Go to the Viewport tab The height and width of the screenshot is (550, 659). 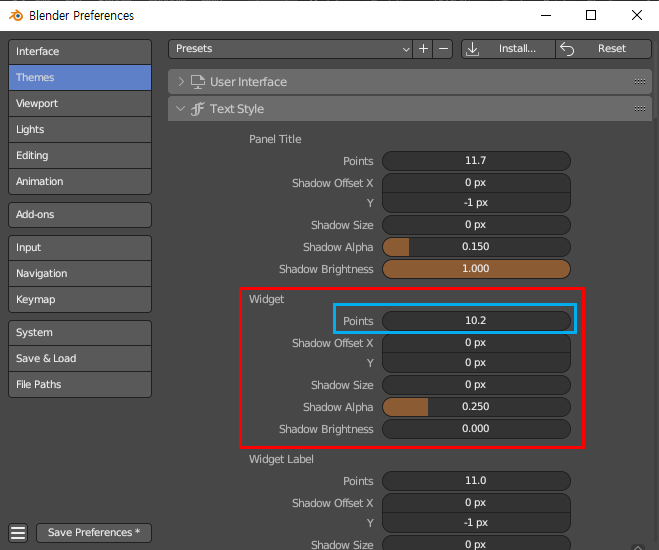[80, 104]
